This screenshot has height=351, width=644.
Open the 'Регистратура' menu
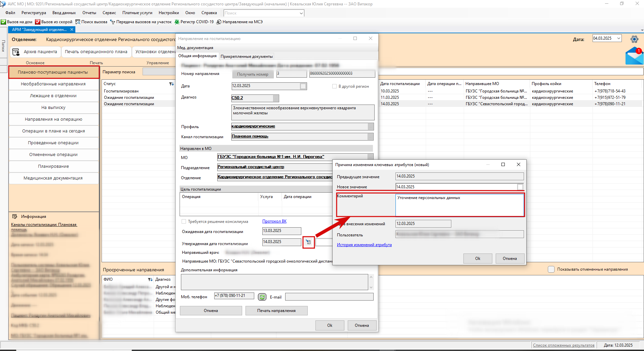(34, 13)
